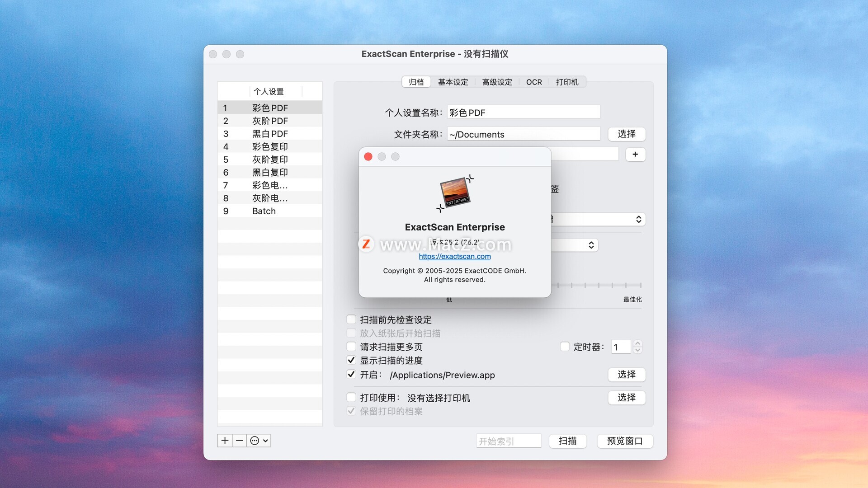Uncheck 显示扫描的进度 checkbox
The width and height of the screenshot is (868, 488).
click(x=351, y=360)
